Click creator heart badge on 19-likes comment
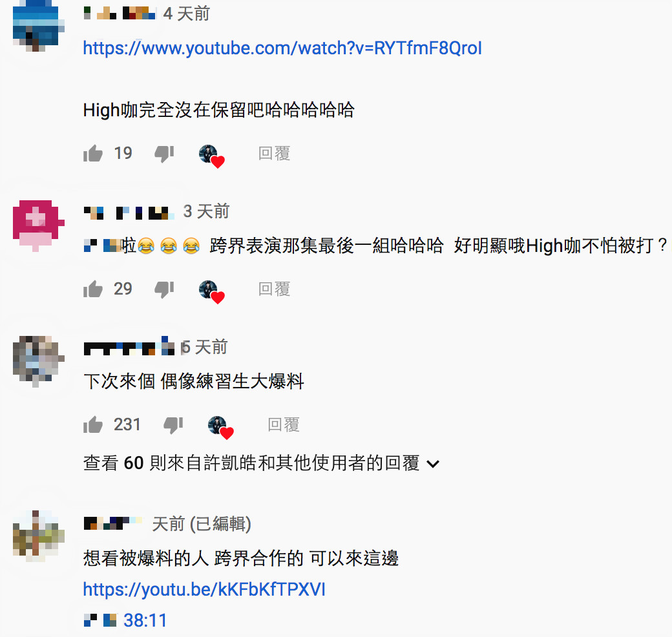Viewport: 672px width, 637px height. 212,156
